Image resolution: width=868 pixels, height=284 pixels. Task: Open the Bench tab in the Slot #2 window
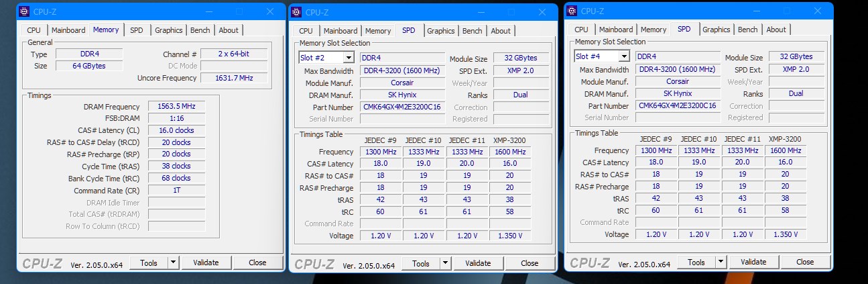point(472,31)
